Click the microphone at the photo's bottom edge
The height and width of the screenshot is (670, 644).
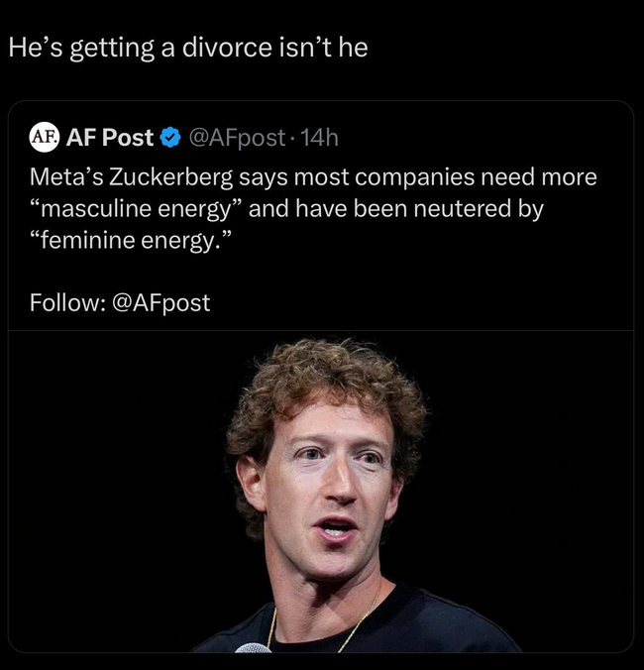(x=254, y=648)
